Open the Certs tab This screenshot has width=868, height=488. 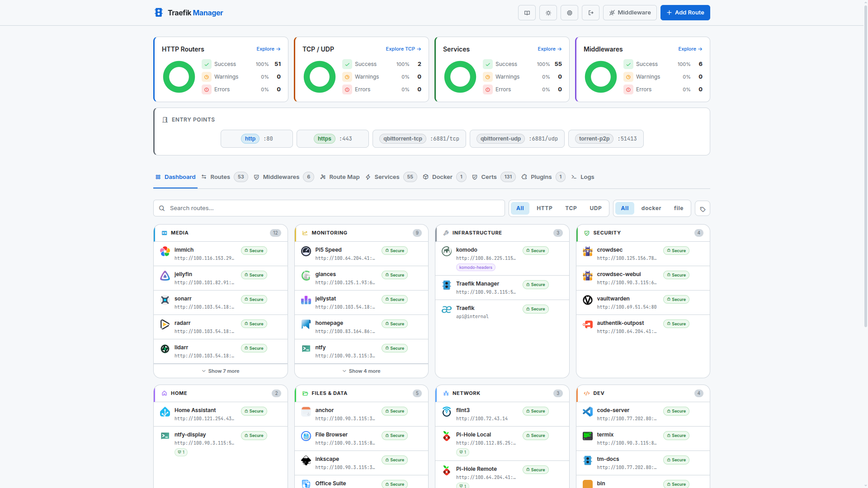(488, 177)
